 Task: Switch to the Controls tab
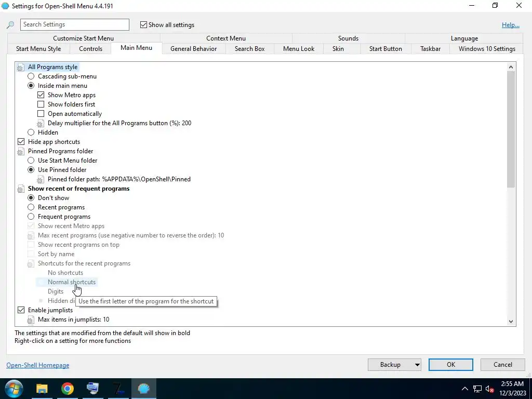coord(90,49)
